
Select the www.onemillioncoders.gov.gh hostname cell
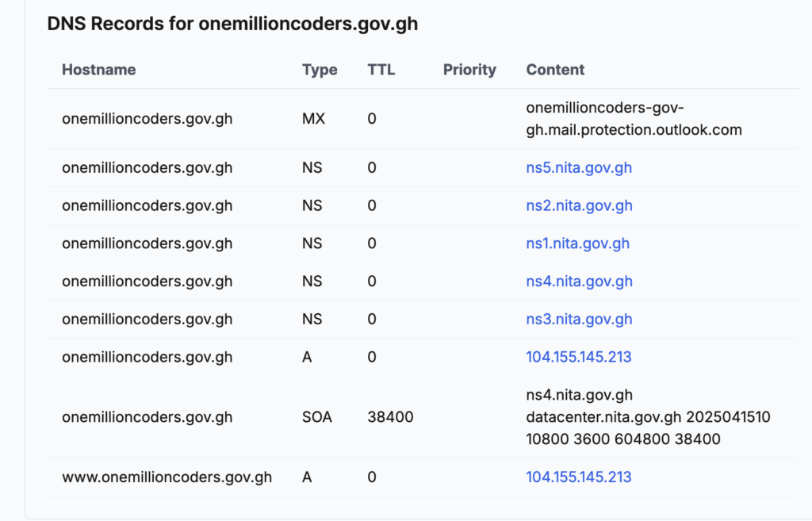[x=167, y=477]
